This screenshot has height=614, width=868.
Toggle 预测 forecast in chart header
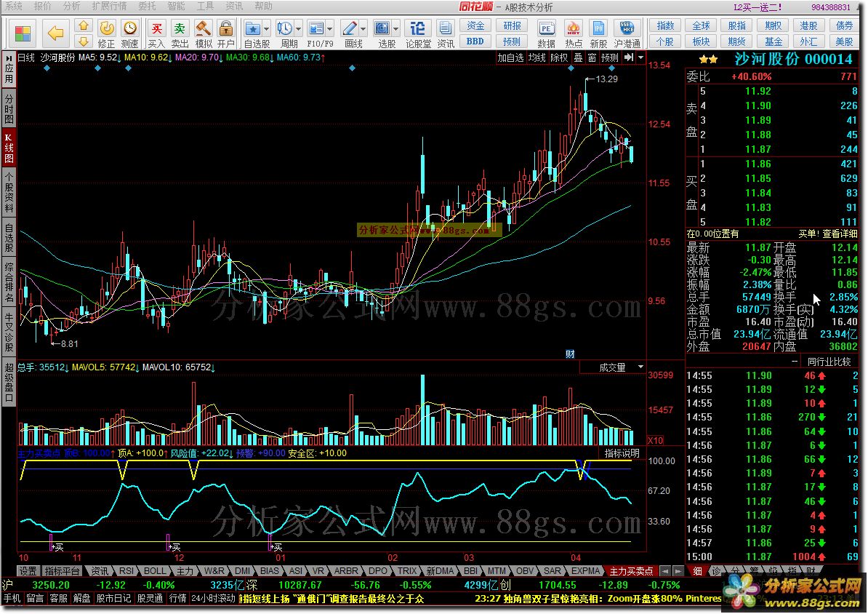click(x=609, y=57)
